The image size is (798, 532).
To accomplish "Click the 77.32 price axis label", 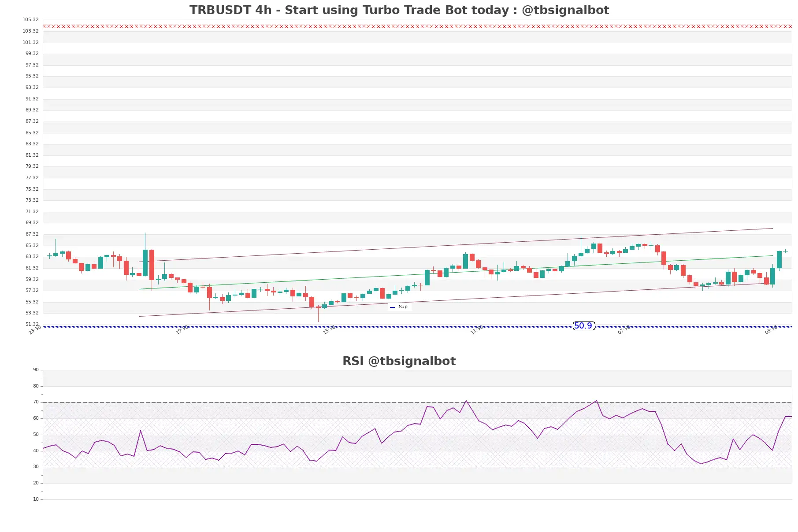I will coord(32,178).
